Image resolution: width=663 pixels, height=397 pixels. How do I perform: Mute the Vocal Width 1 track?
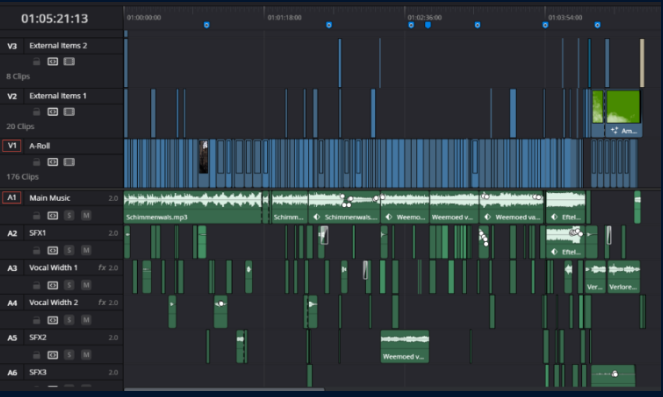pyautogui.click(x=86, y=285)
